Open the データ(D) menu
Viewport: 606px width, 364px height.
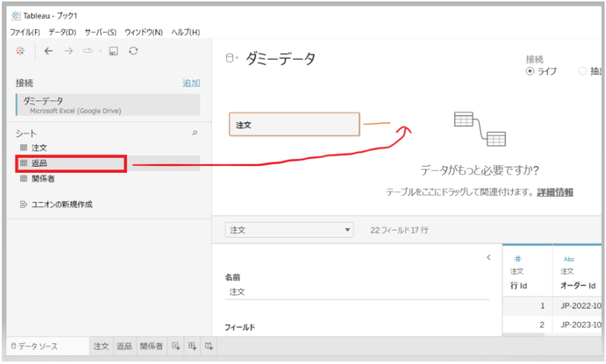62,32
